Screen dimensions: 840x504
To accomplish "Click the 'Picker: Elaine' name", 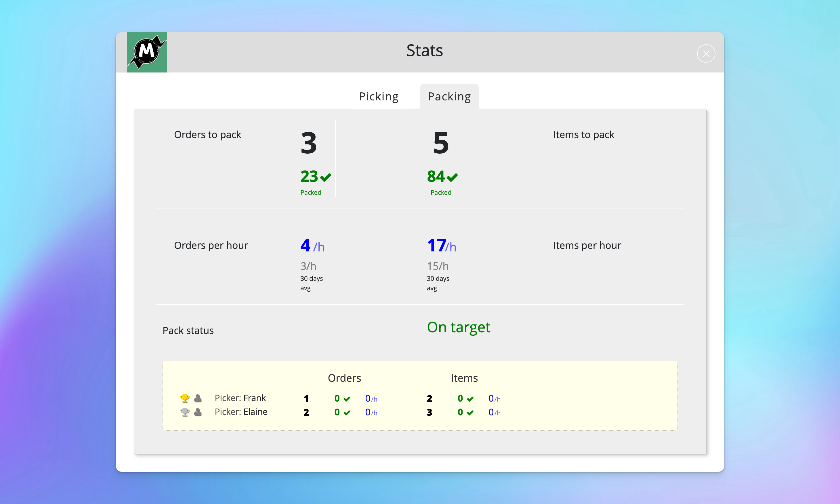I will tap(241, 412).
